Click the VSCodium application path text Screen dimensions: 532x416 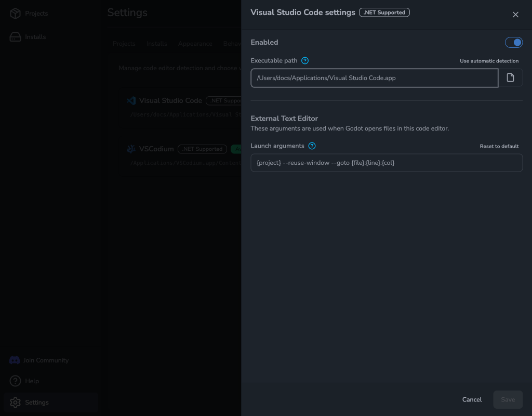[x=185, y=163]
